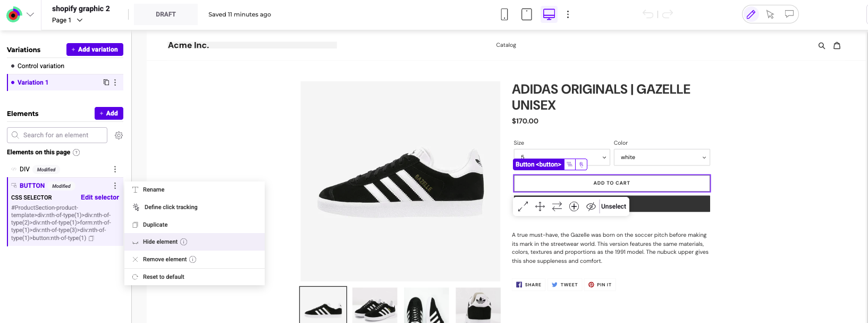Open the comment mode icon
The width and height of the screenshot is (868, 323).
pyautogui.click(x=789, y=14)
